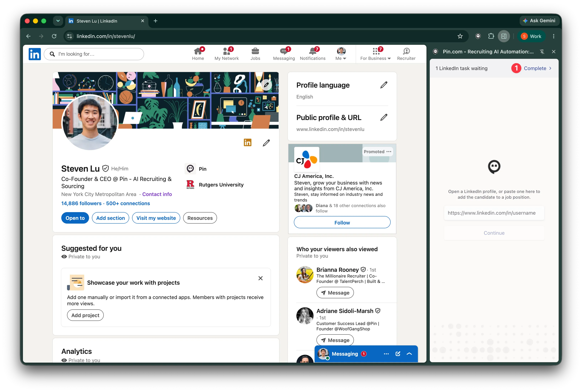Dismiss the Showcase your work suggestion
Viewport: 582px width, 392px height.
[x=261, y=278]
